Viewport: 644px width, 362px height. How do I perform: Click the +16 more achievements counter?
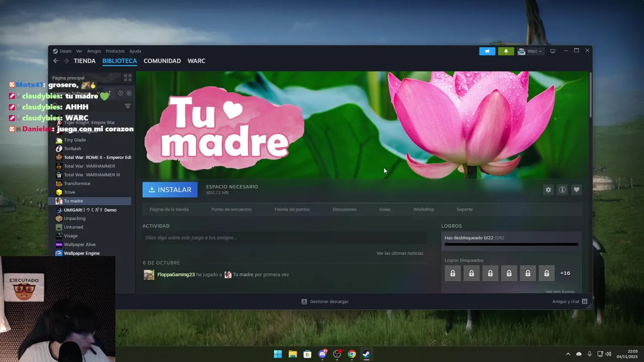point(566,273)
